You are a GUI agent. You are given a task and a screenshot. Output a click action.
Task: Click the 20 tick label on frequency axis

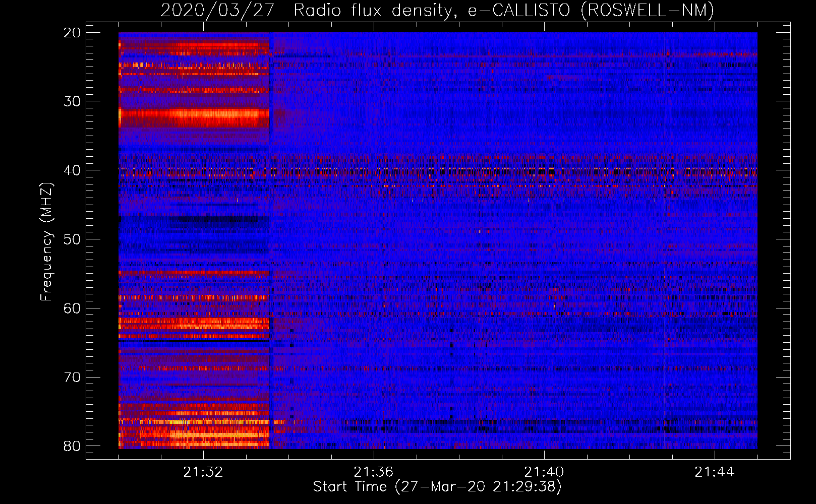pyautogui.click(x=73, y=33)
